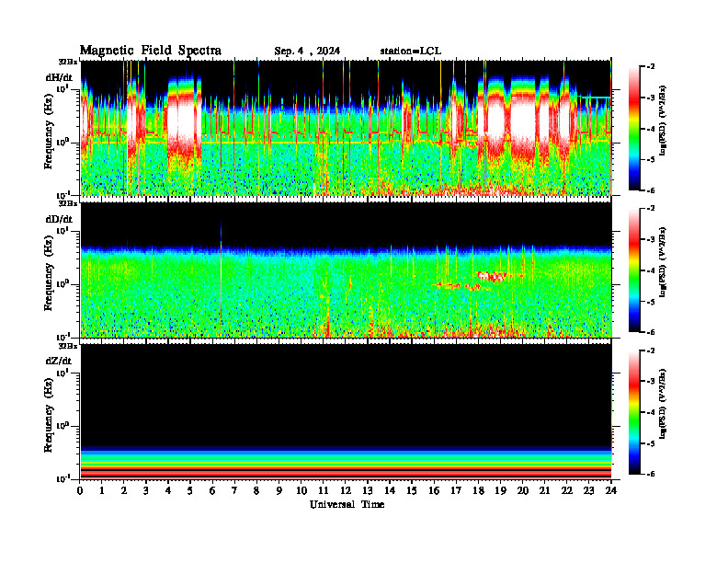Click hour 15 on the time axis
This screenshot has width=728, height=563.
click(412, 490)
